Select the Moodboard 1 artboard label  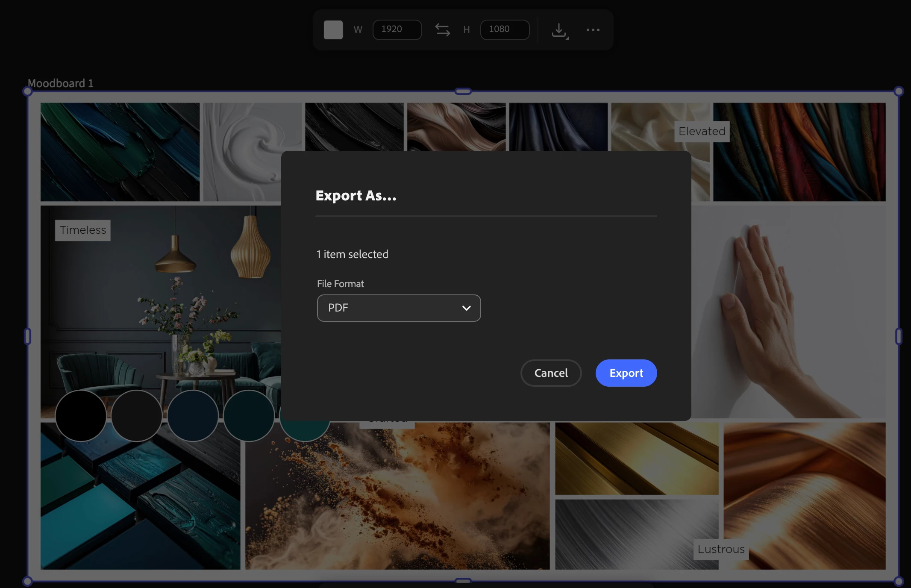[x=60, y=83]
